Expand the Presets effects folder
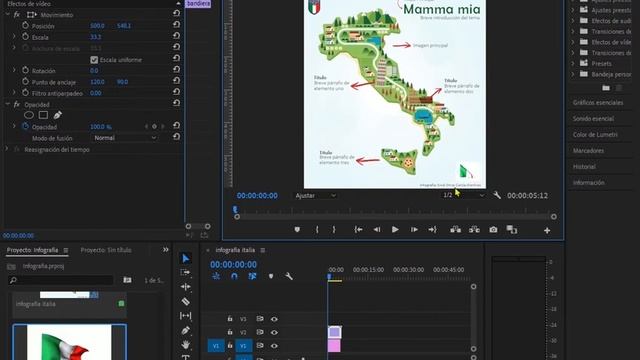The width and height of the screenshot is (640, 360). [573, 63]
